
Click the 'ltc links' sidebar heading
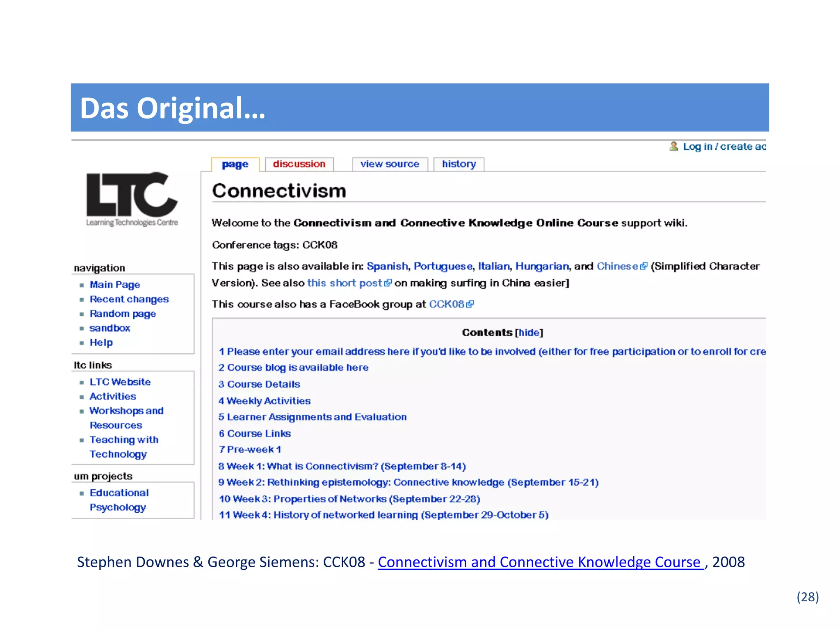[x=93, y=365]
